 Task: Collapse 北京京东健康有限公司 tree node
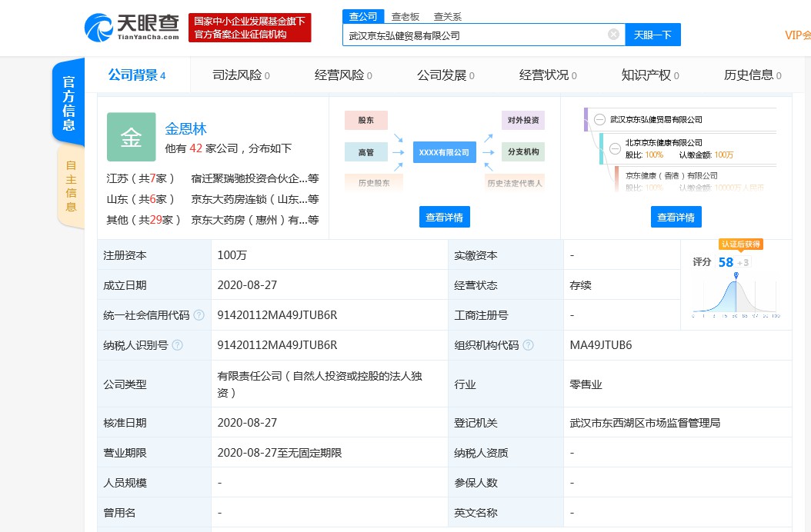(615, 149)
